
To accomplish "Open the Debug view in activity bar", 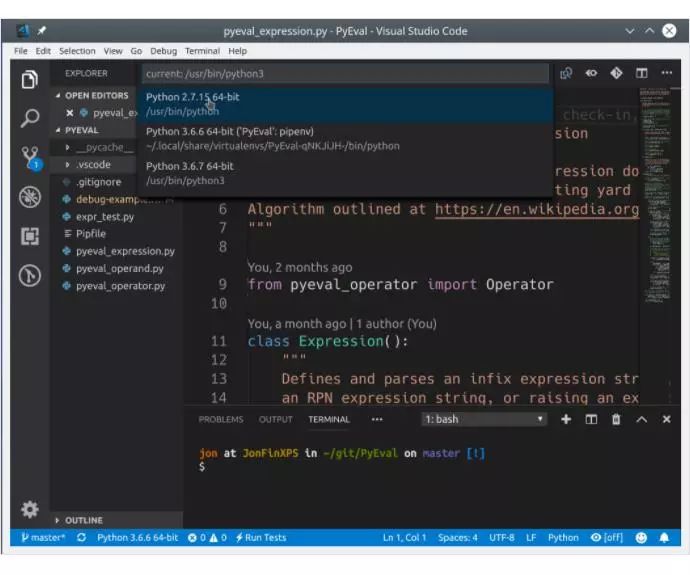I will click(30, 197).
